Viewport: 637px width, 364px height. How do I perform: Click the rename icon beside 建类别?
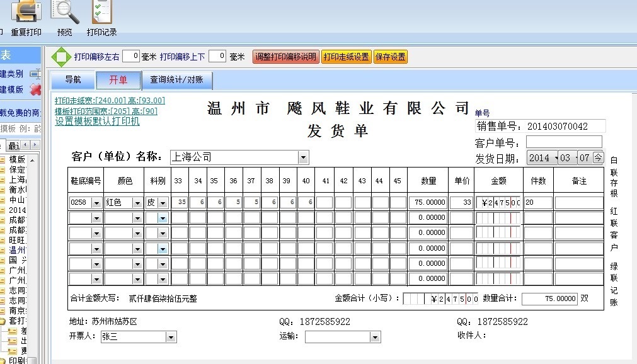point(36,74)
